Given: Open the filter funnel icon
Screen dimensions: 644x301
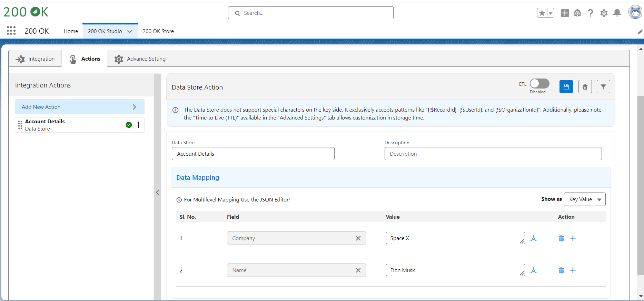Looking at the screenshot, I should click(x=603, y=87).
